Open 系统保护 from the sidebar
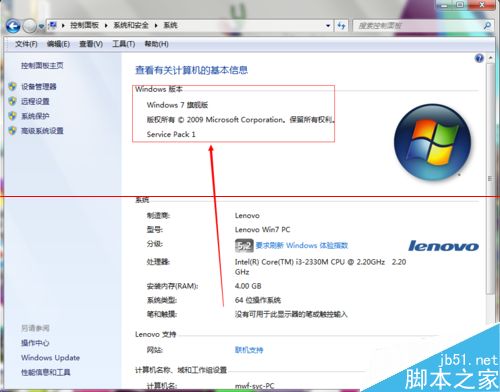The height and width of the screenshot is (392, 500). [35, 116]
